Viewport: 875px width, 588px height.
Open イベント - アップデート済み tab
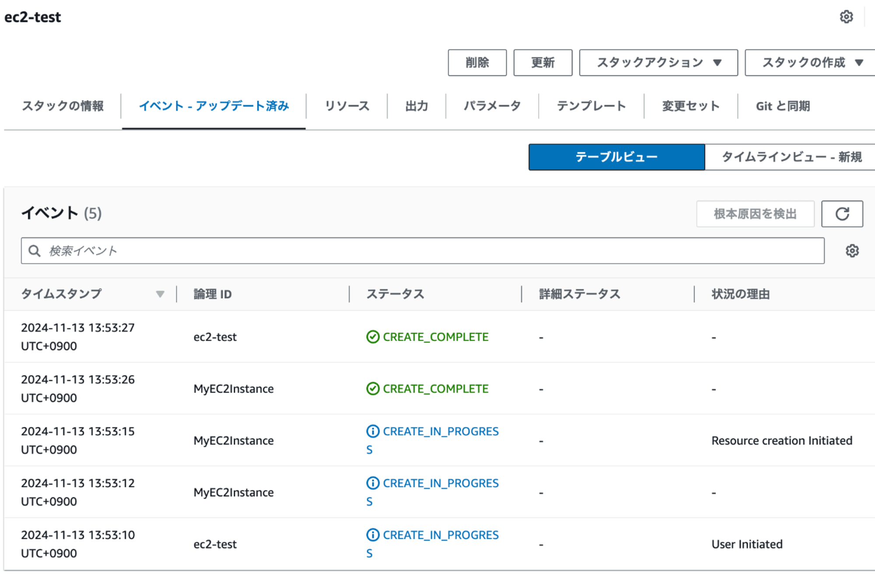point(213,106)
